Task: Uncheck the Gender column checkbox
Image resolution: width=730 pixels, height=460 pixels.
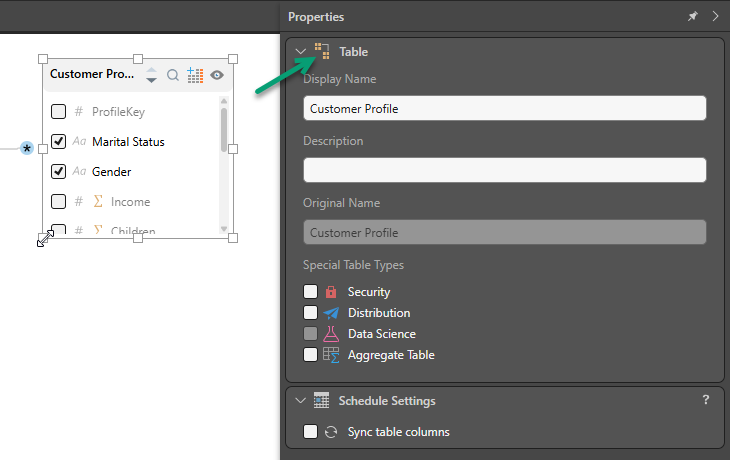Action: coord(59,172)
